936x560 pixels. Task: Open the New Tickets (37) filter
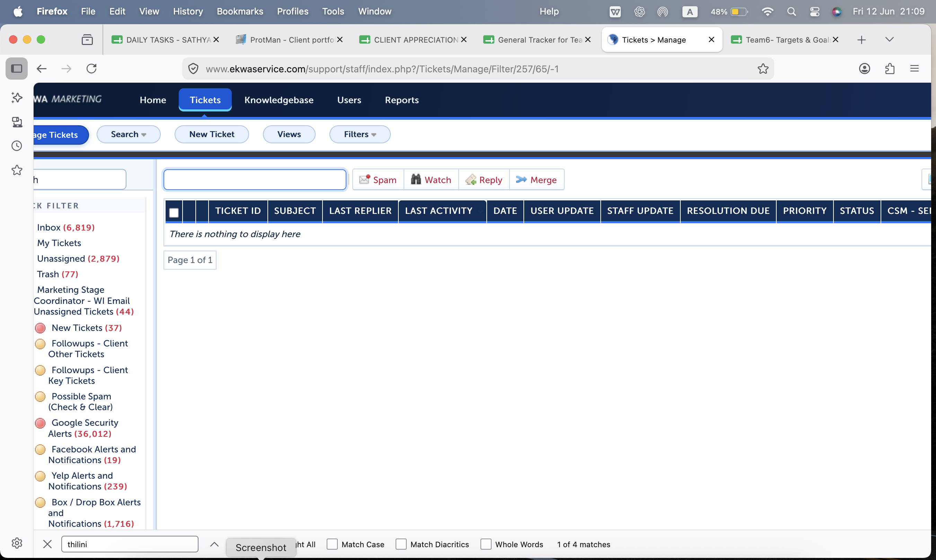87,328
